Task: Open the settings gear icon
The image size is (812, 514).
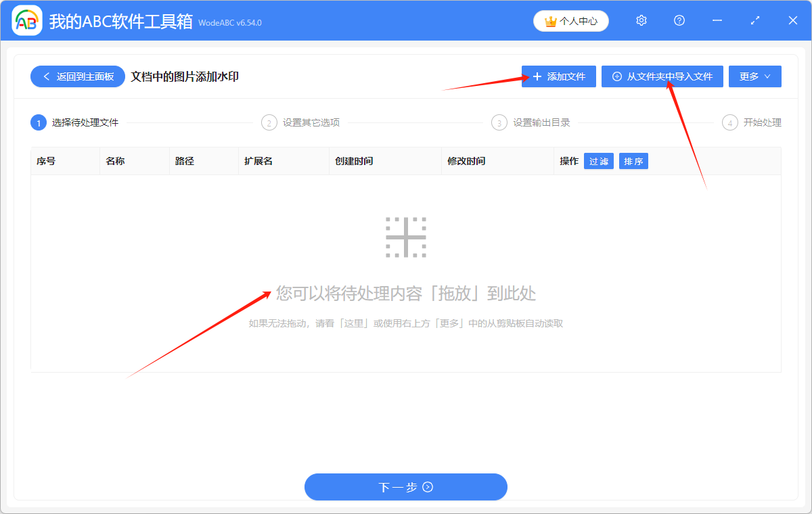Action: click(641, 21)
